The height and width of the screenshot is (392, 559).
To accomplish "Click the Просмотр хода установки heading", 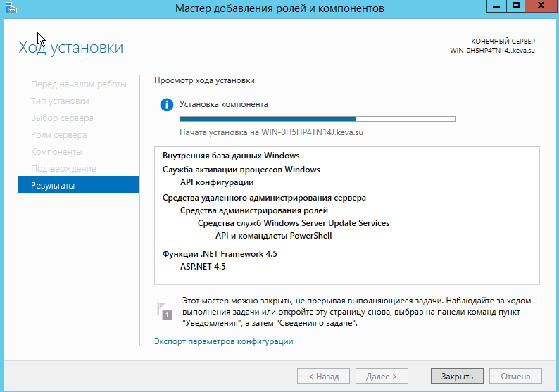I will (204, 80).
